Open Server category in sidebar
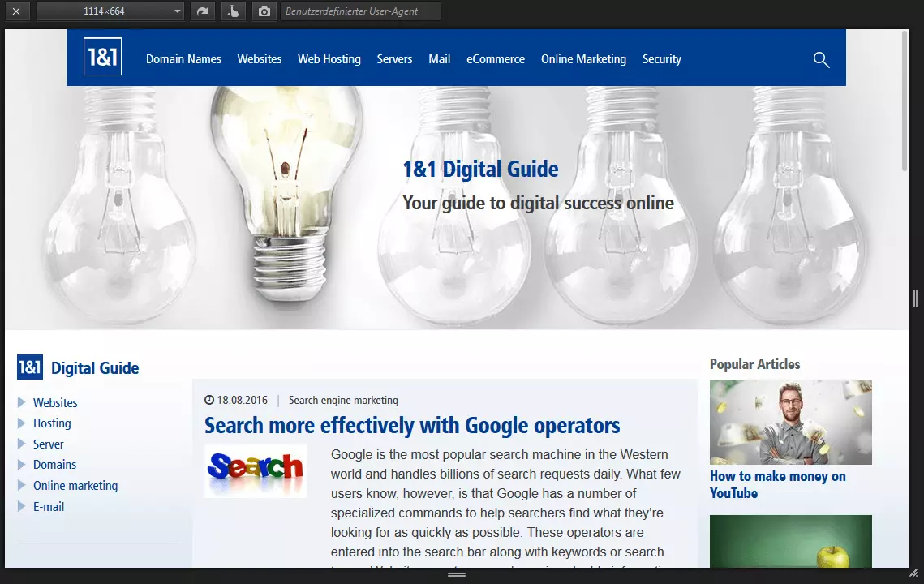Image resolution: width=924 pixels, height=584 pixels. click(x=49, y=444)
